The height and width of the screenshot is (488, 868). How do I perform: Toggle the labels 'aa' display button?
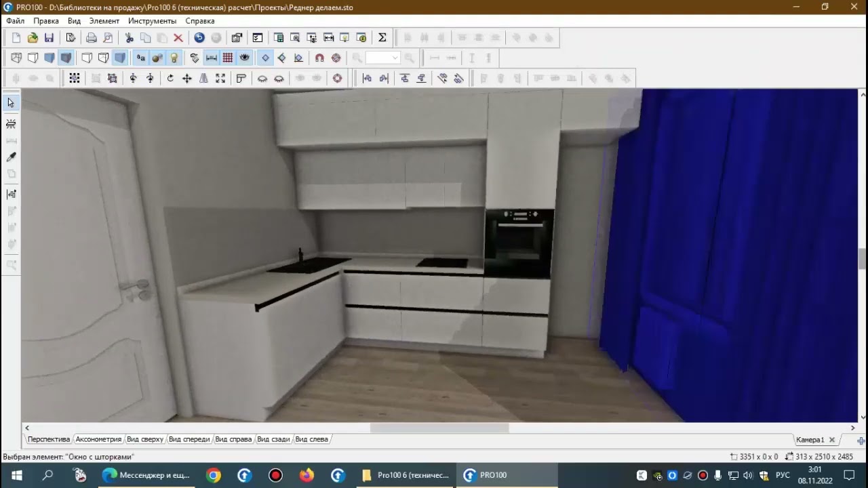pos(141,58)
